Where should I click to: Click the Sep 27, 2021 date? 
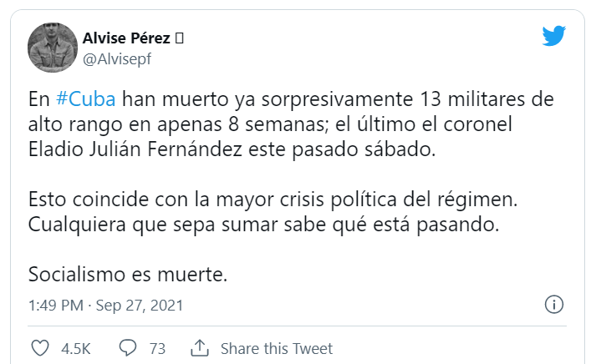[x=138, y=306]
